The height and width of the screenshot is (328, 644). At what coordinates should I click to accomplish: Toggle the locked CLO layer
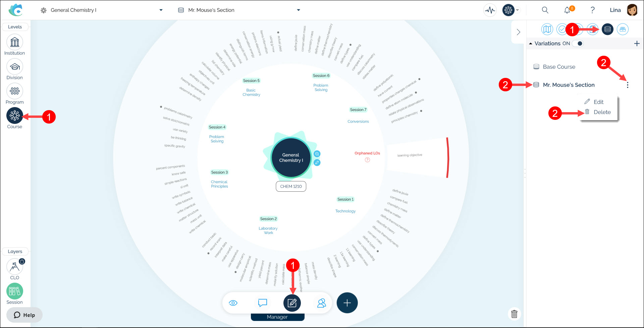pos(14,267)
